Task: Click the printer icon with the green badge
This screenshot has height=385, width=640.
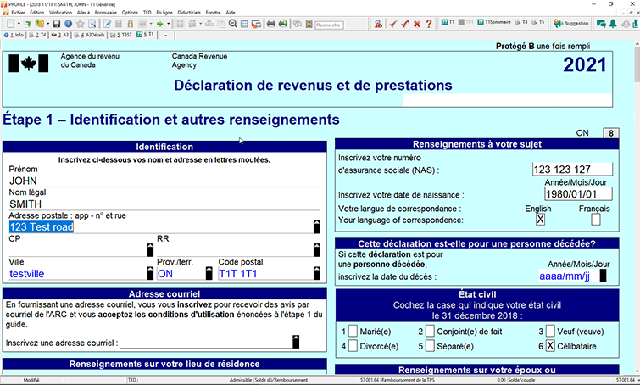Action: click(x=283, y=24)
